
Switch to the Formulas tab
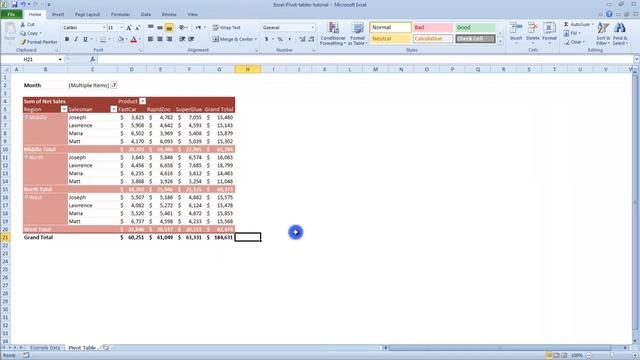click(x=120, y=14)
